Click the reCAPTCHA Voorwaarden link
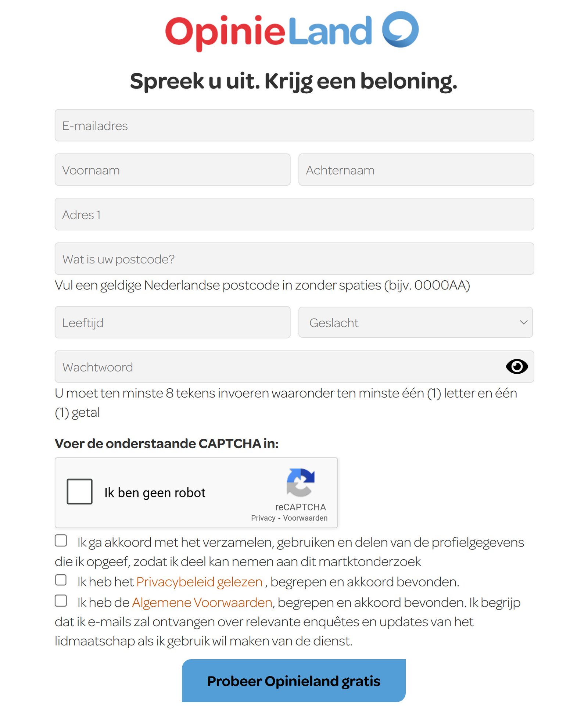This screenshot has height=718, width=588. 305,518
